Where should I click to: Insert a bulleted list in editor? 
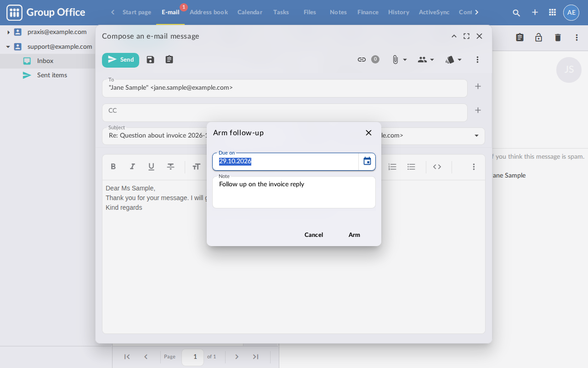tap(411, 167)
